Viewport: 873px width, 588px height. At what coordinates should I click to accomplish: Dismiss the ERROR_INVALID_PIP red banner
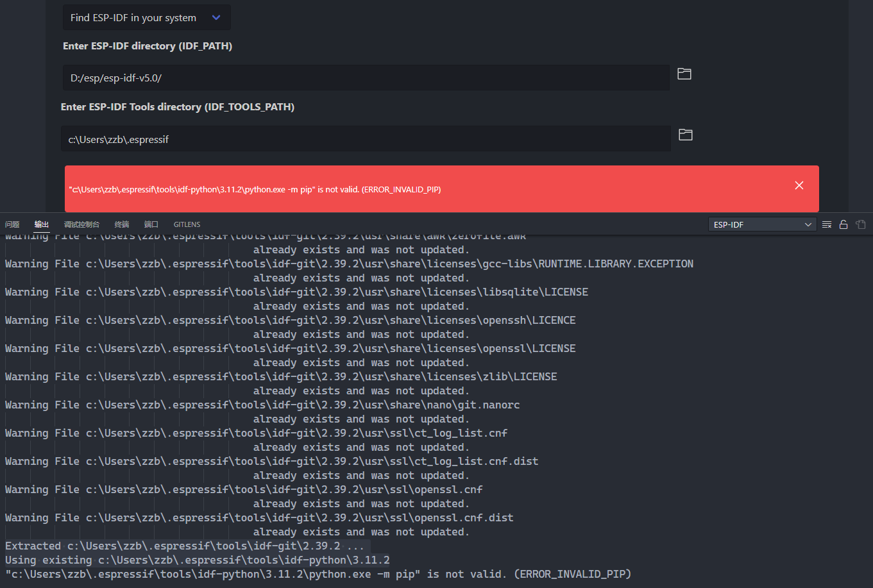[x=799, y=185]
